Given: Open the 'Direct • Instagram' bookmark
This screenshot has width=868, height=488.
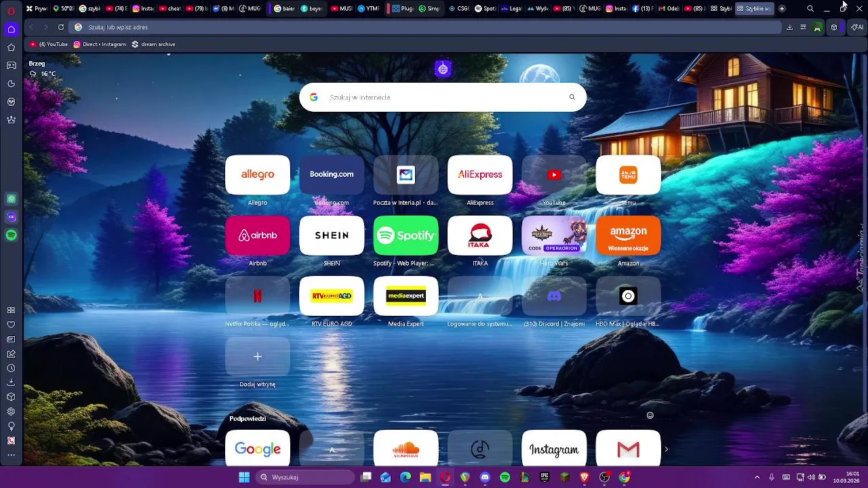Looking at the screenshot, I should (x=100, y=44).
